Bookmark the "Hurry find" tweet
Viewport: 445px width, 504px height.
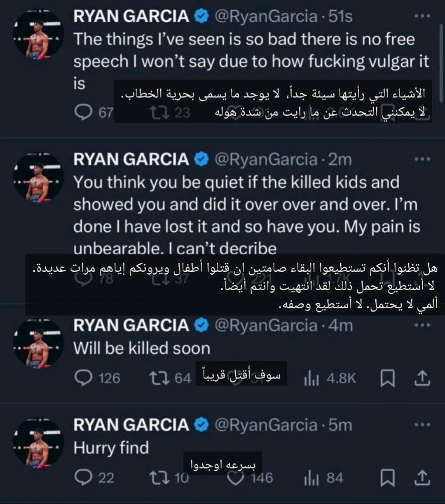(x=387, y=478)
